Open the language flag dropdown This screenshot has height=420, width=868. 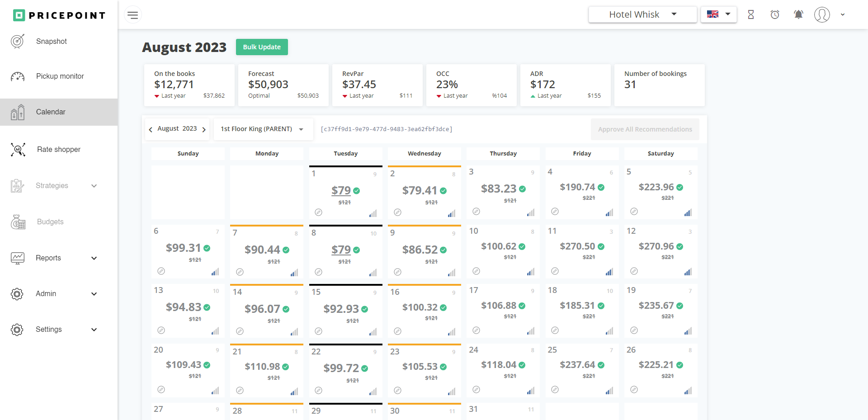pos(718,14)
